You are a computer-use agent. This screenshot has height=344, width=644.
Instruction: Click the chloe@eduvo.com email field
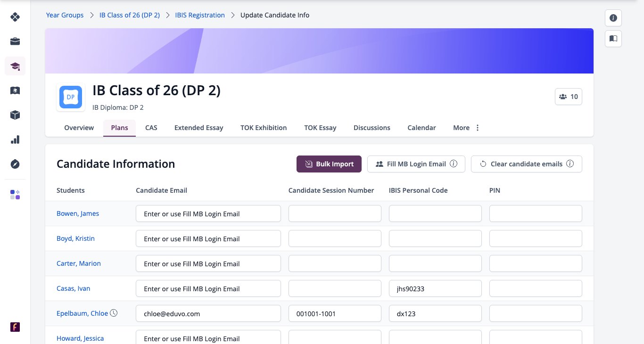208,313
